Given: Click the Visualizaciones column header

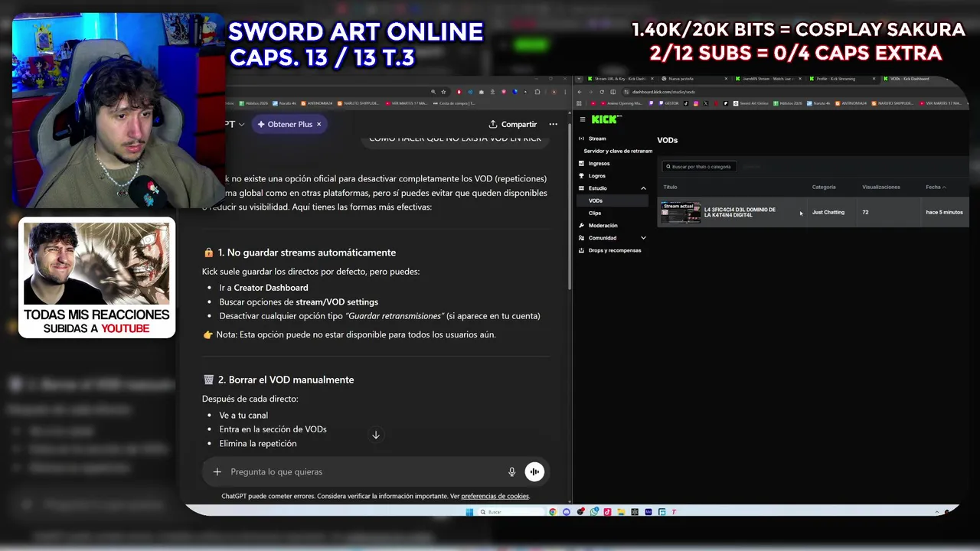Looking at the screenshot, I should click(881, 187).
